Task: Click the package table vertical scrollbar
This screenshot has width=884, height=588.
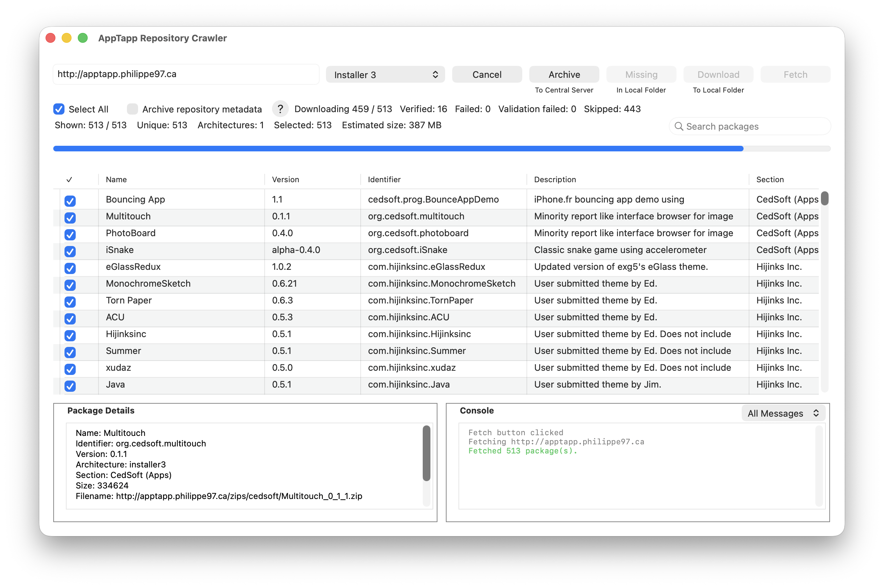Action: click(x=824, y=292)
